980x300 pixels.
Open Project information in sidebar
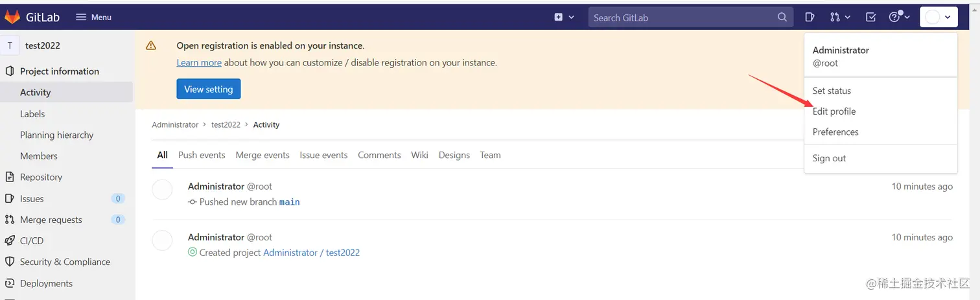[x=60, y=71]
